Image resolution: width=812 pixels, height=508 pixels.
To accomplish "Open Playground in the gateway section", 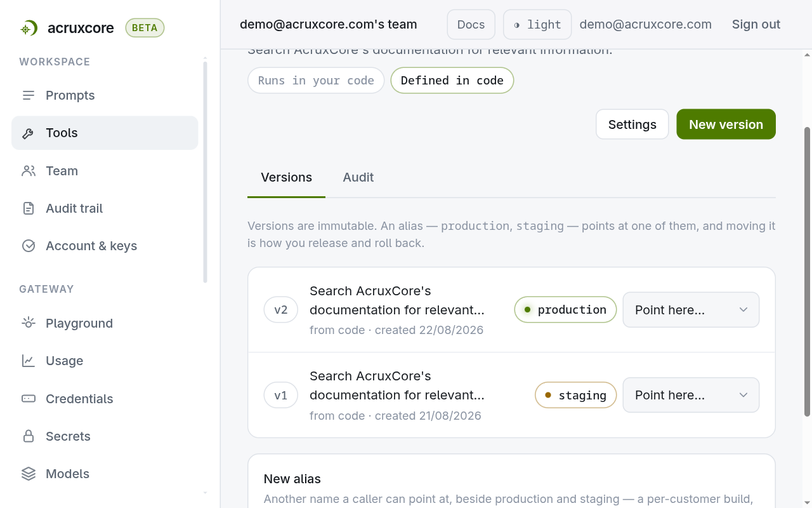I will [105, 323].
